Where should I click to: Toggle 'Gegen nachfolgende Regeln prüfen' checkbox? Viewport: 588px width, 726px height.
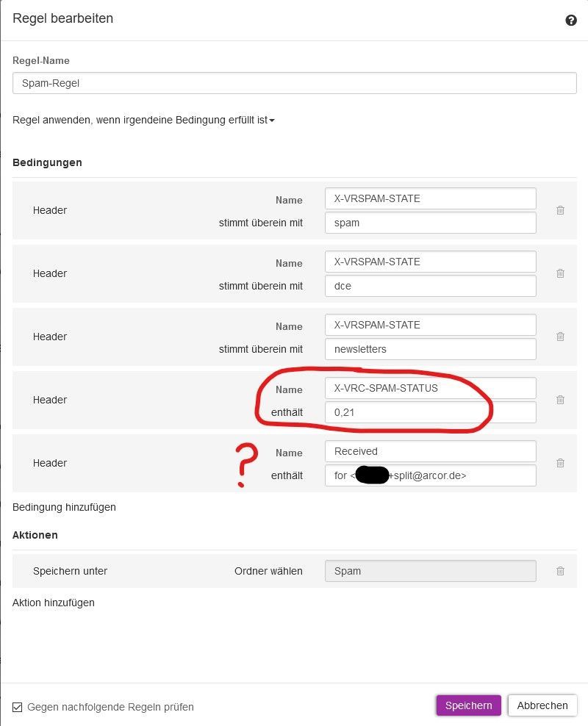(18, 707)
